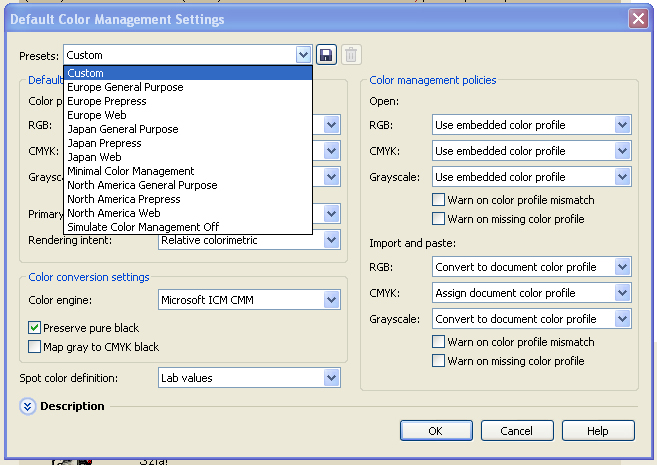Pick Simulate Color Management Off preset
The height and width of the screenshot is (465, 657).
[x=143, y=227]
